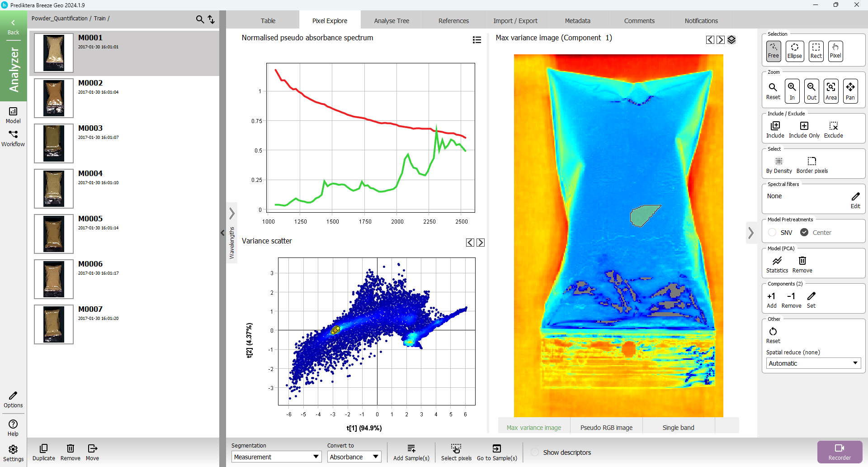Screen dimensions: 868x467
Task: Add a PCA component
Action: click(771, 300)
